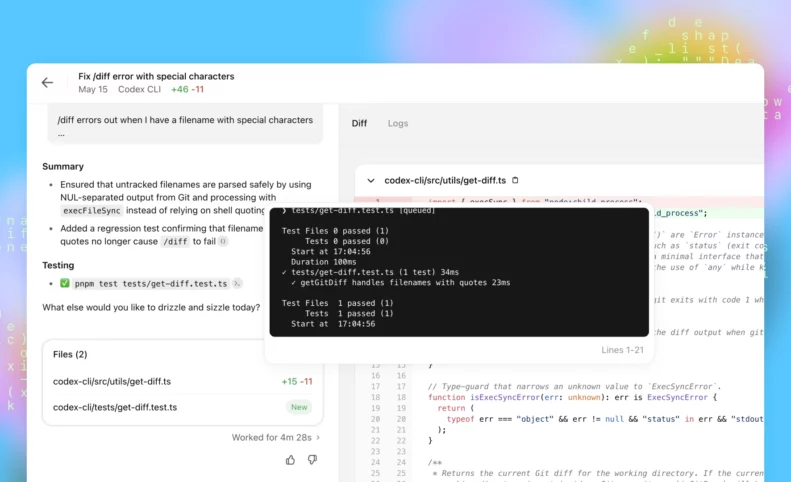Click terminal line 'Duration 100ms'
This screenshot has width=791, height=482.
pos(323,262)
